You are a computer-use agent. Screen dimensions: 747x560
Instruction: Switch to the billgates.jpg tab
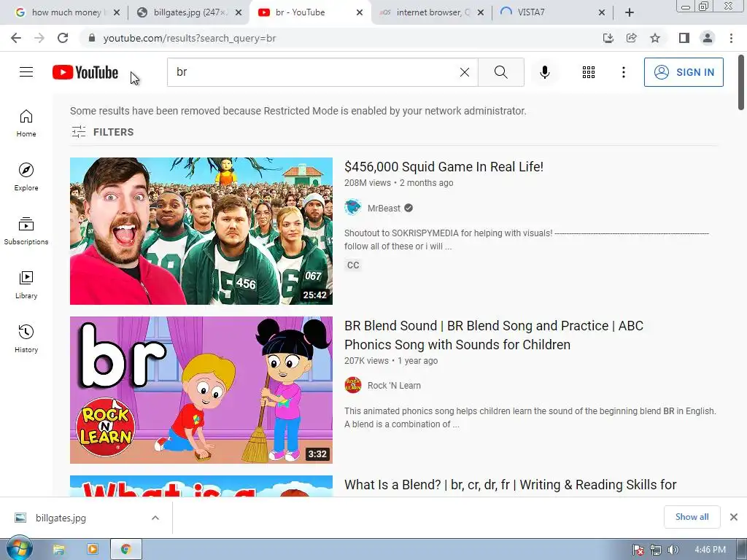(x=188, y=12)
